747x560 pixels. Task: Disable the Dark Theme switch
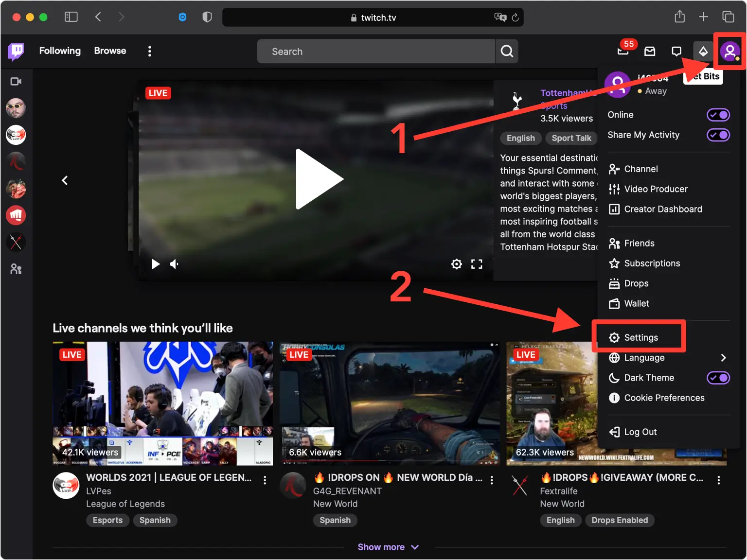tap(718, 378)
